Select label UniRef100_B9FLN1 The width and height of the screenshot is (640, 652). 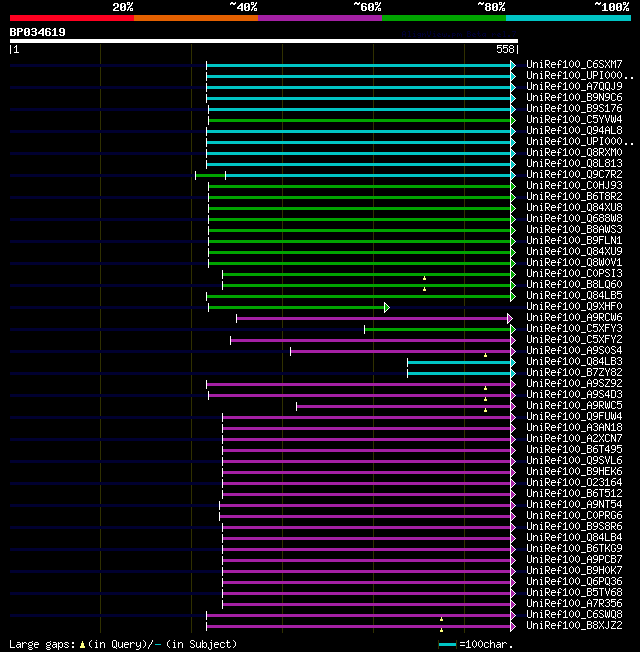coord(574,240)
